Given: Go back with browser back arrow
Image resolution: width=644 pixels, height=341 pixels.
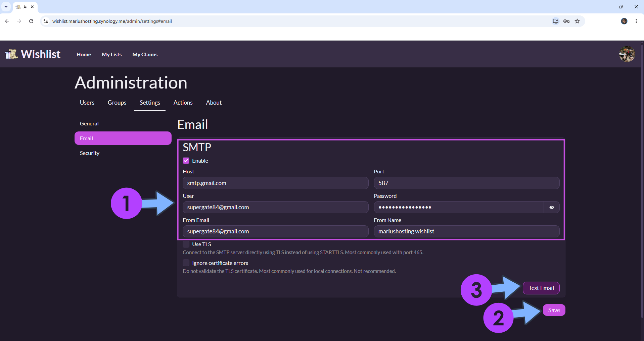Looking at the screenshot, I should (x=7, y=21).
